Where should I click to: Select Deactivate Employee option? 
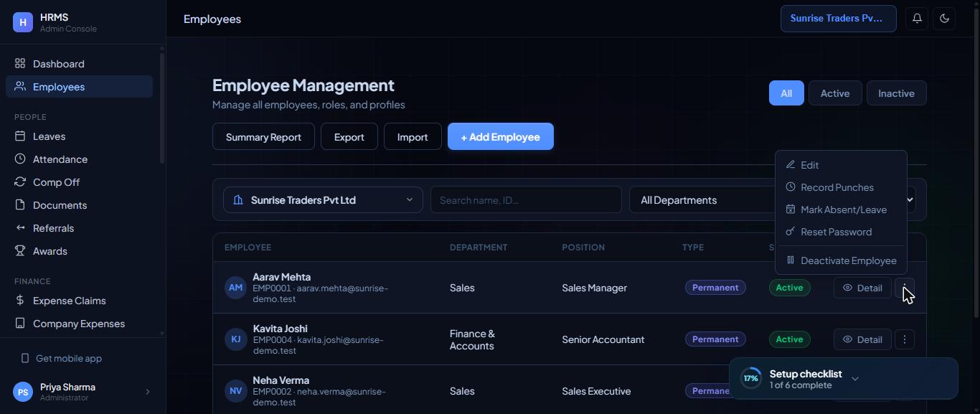[x=841, y=260]
